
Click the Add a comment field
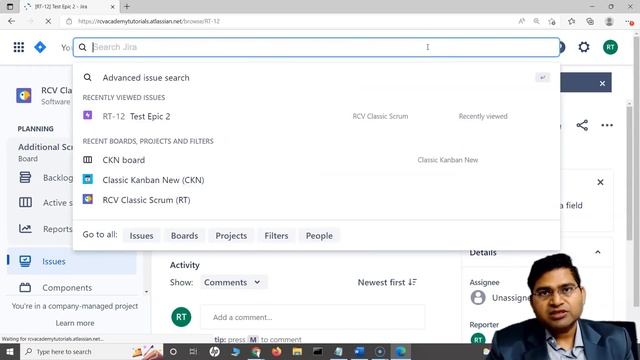pos(312,317)
